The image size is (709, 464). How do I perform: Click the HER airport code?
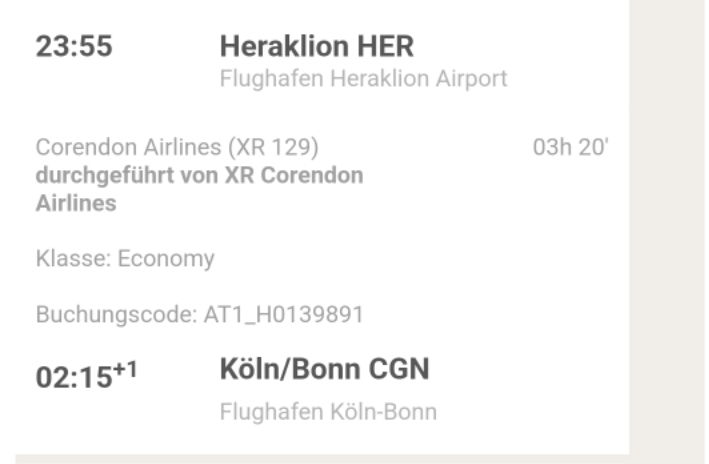coord(385,46)
